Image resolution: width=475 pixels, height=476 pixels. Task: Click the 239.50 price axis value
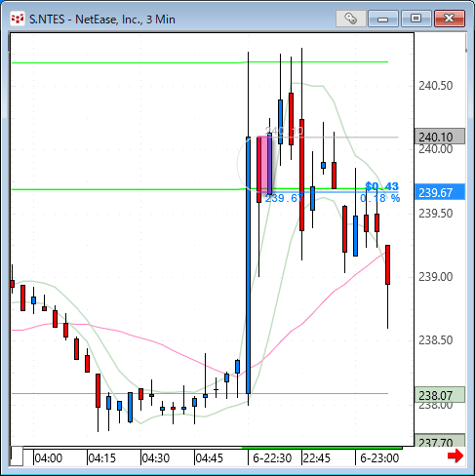tap(436, 214)
